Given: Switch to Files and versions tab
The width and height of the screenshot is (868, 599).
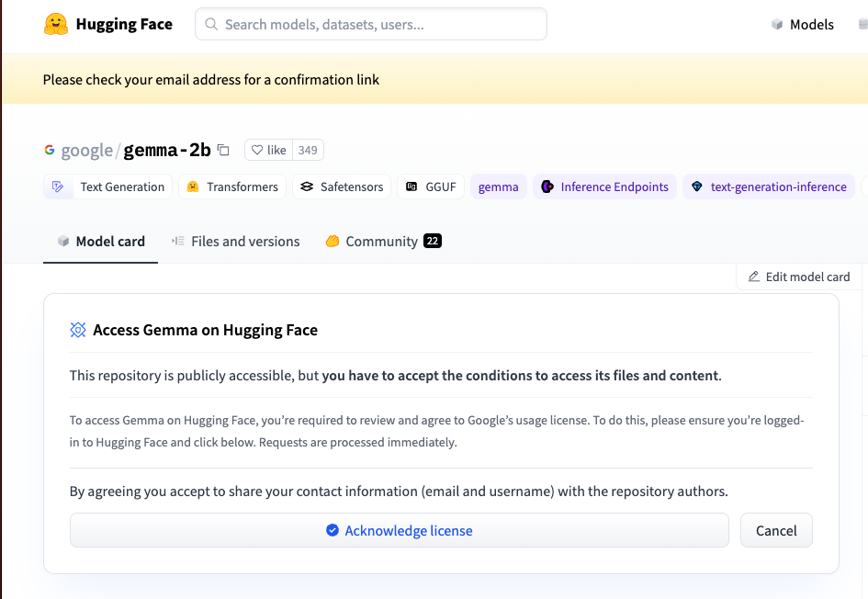Looking at the screenshot, I should [x=236, y=242].
